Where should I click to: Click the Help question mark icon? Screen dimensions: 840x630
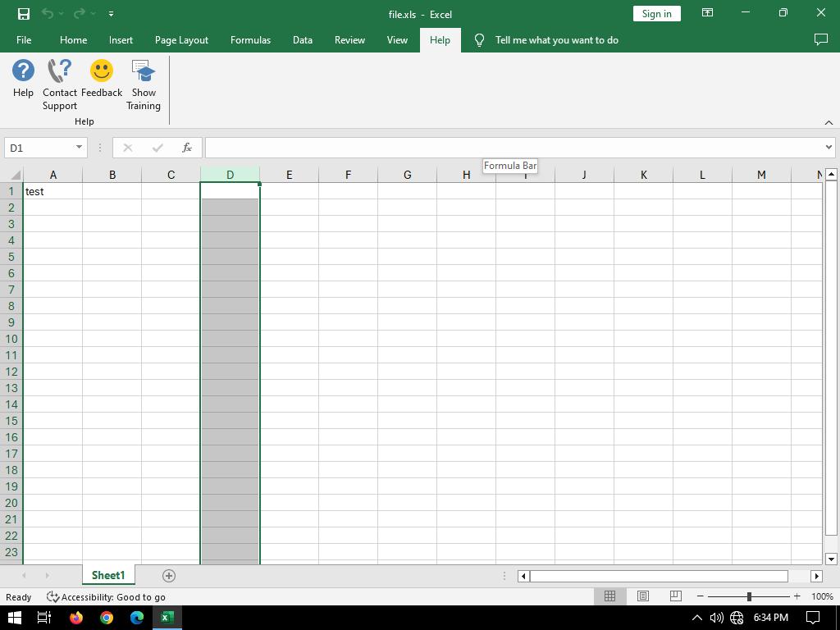coord(23,71)
